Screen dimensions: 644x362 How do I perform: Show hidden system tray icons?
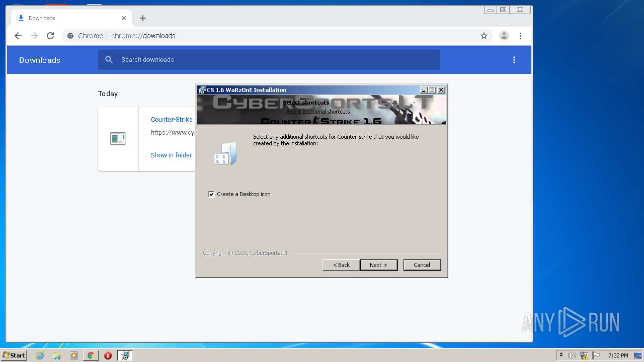click(x=561, y=355)
